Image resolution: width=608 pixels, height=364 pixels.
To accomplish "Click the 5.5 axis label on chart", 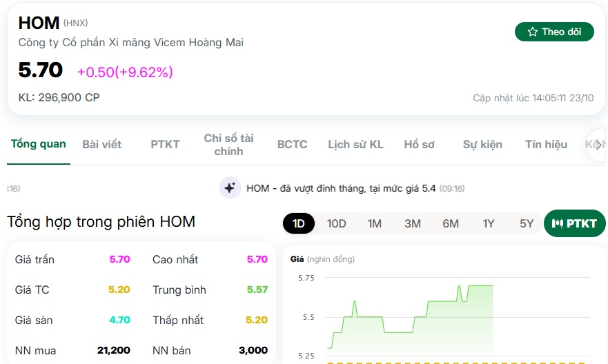I will point(308,318).
